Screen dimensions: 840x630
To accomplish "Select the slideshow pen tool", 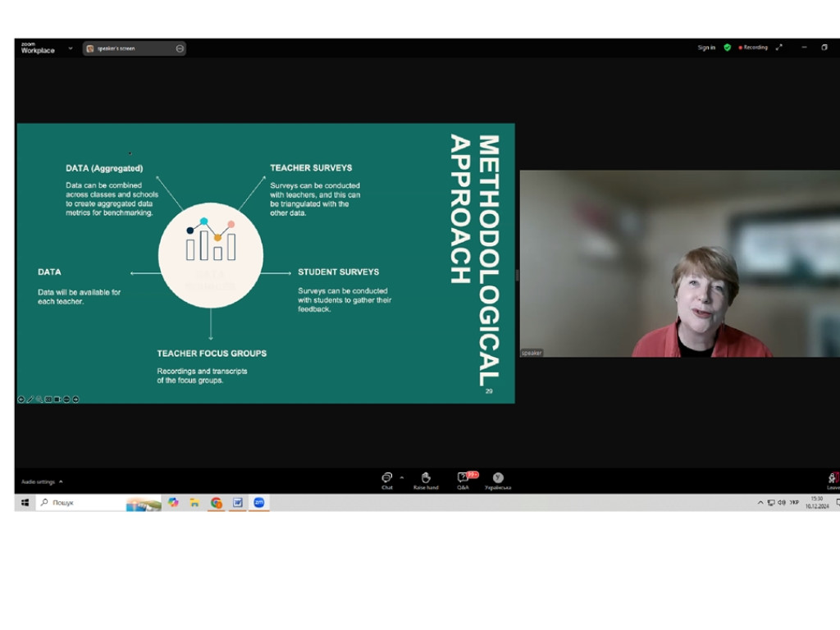I will click(x=30, y=399).
